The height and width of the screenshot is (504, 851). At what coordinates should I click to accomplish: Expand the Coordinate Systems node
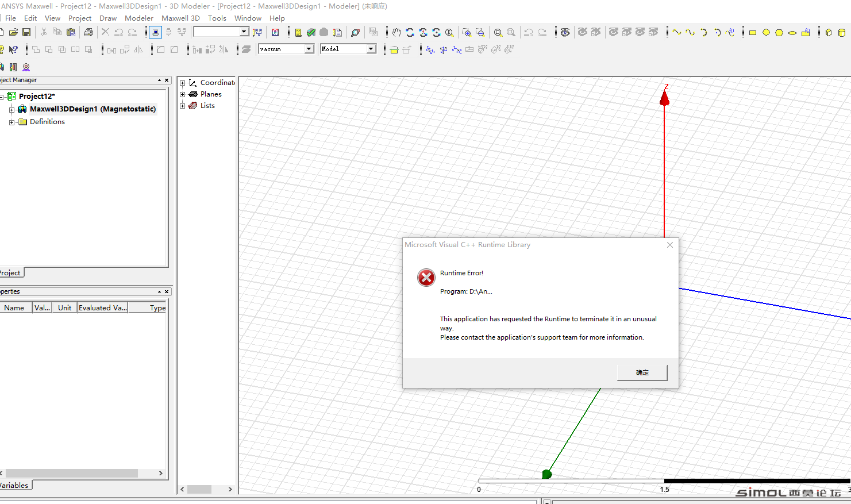coord(183,83)
